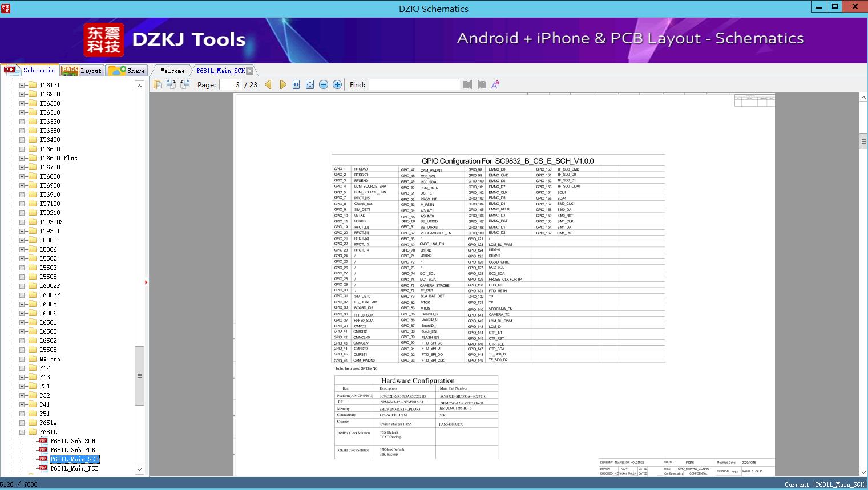Expand the MX Pro folder
This screenshot has height=490, width=868.
click(x=22, y=359)
